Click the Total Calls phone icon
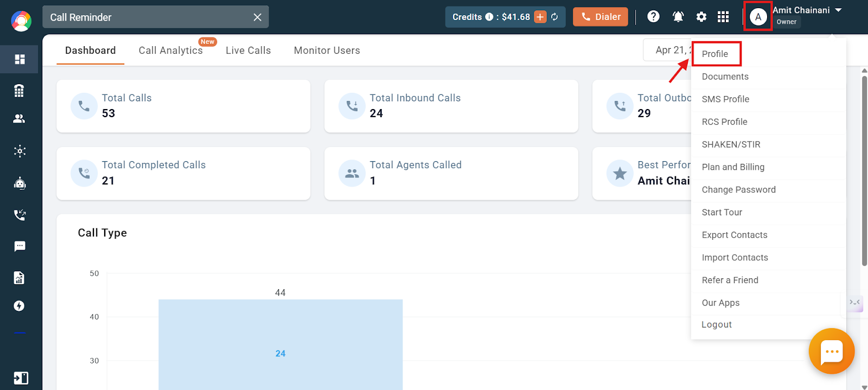This screenshot has height=390, width=868. [x=84, y=106]
